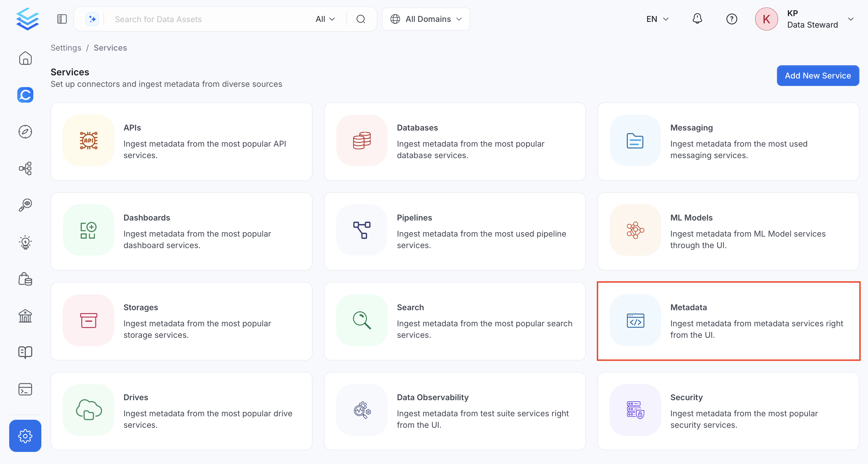This screenshot has width=868, height=464.
Task: Open governance building icon in sidebar
Action: pos(25,316)
